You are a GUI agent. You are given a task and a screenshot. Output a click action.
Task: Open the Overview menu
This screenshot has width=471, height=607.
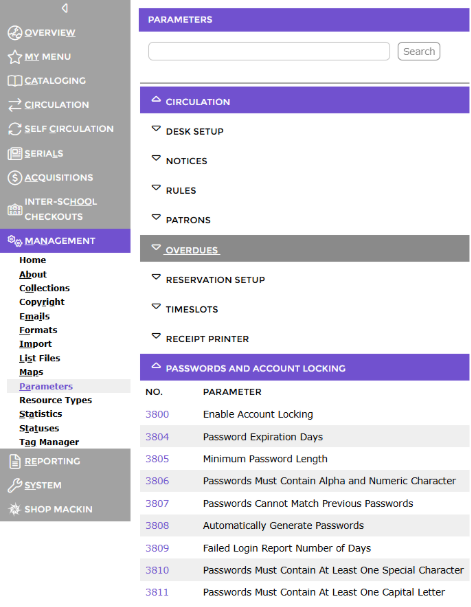click(x=50, y=33)
